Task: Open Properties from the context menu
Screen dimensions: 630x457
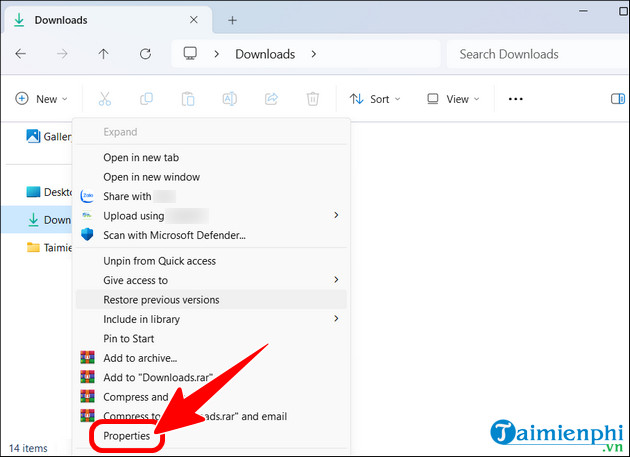Action: pyautogui.click(x=127, y=436)
